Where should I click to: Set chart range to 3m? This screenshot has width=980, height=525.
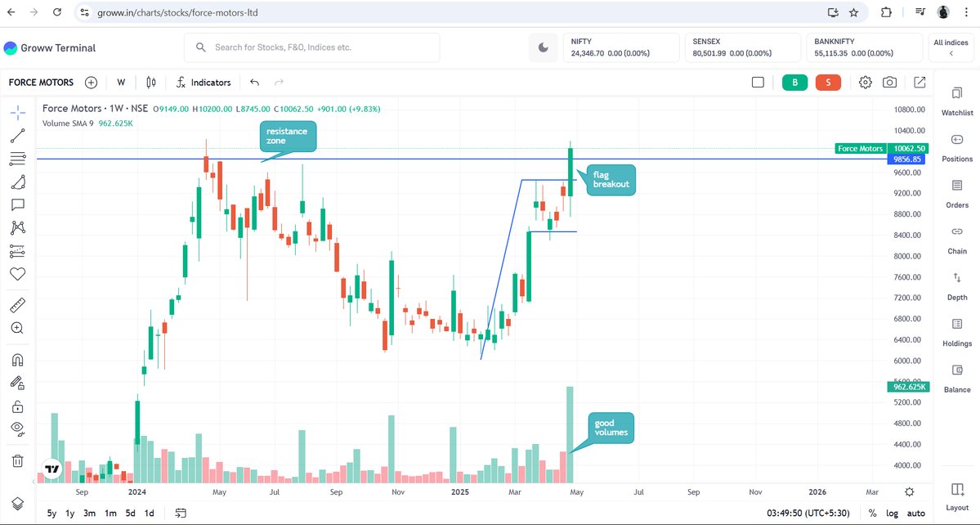89,513
